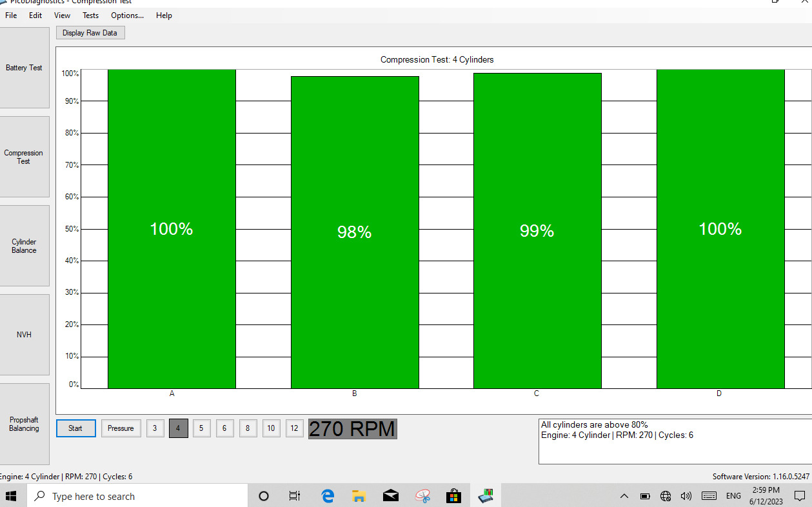
Task: Open the NVH test panel
Action: coord(24,335)
